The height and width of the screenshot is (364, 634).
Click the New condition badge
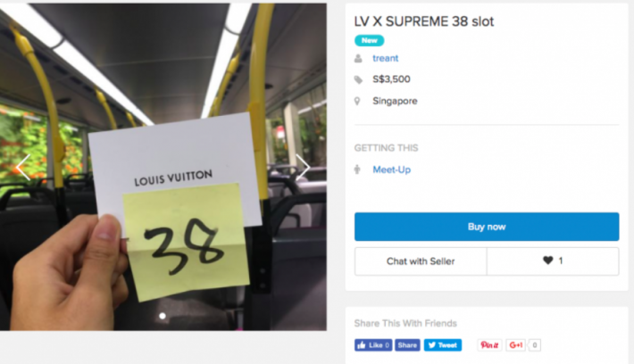click(369, 40)
